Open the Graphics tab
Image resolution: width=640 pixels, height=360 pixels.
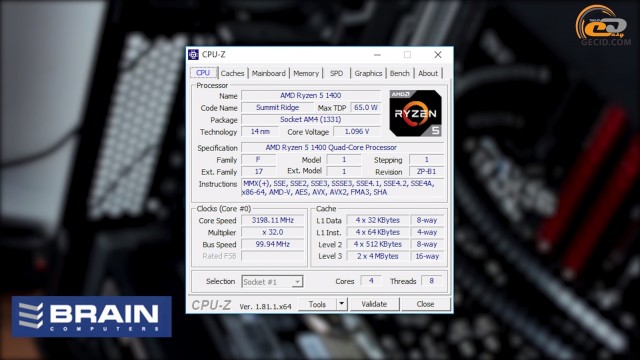click(368, 73)
